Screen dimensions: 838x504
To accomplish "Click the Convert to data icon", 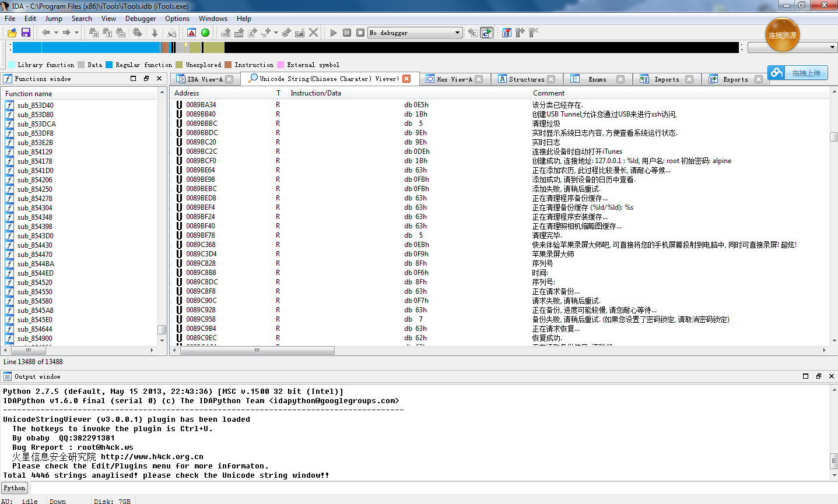I will 239,33.
